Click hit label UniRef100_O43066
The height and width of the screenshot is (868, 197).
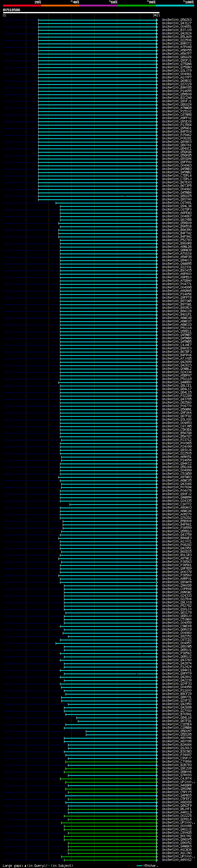tap(177, 484)
